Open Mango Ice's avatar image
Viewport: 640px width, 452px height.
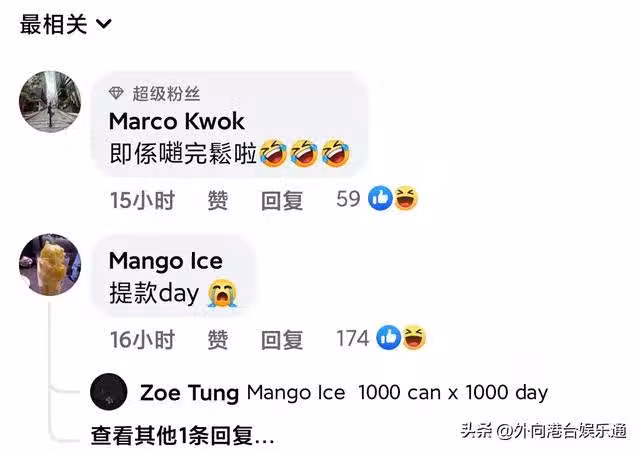click(50, 265)
